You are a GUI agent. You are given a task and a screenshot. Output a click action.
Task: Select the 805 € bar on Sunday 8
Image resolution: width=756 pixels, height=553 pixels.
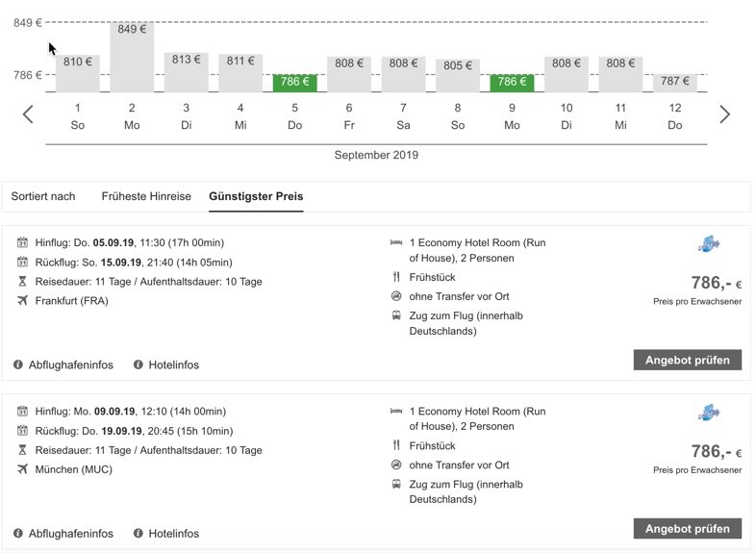[458, 75]
